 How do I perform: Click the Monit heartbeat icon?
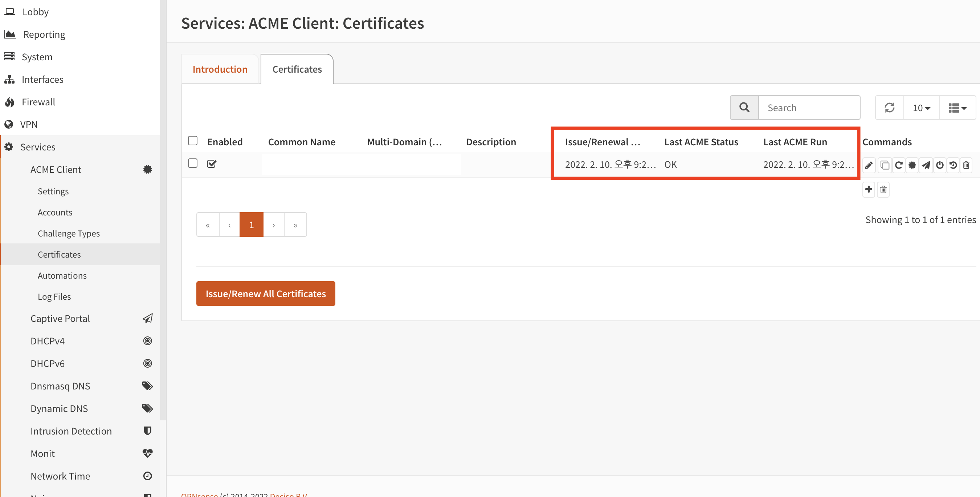(x=148, y=453)
